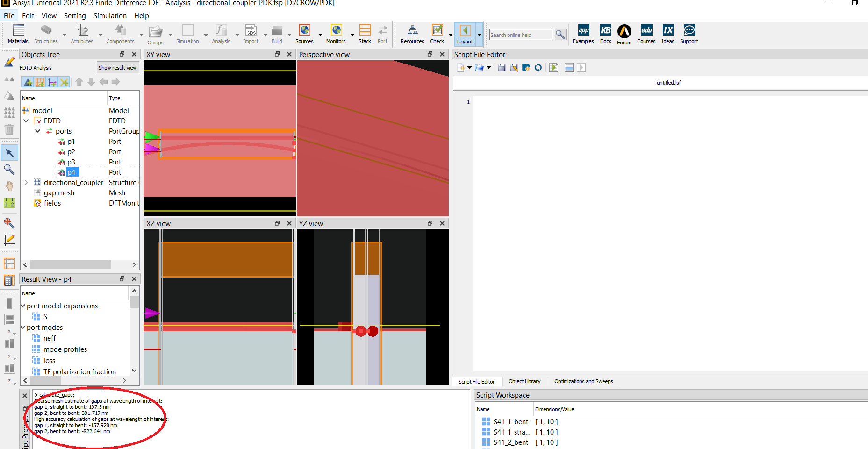Open Monitors dropdown arrow
This screenshot has width=868, height=449.
pos(352,35)
